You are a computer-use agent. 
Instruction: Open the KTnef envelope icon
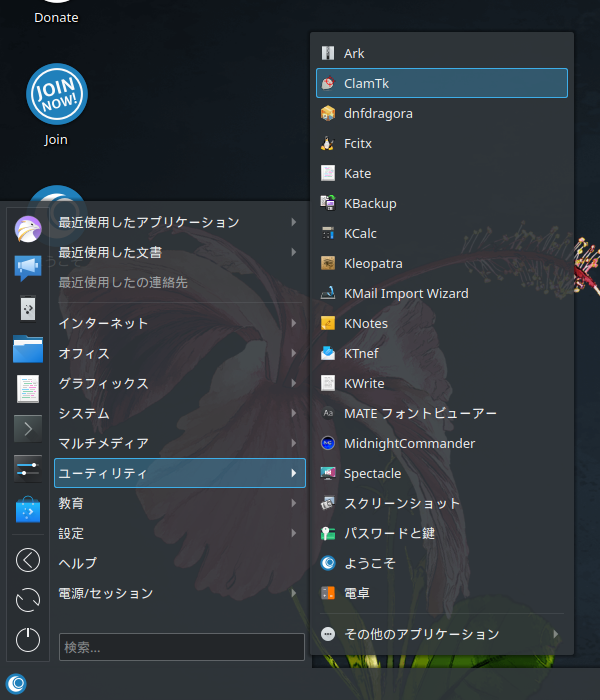tap(328, 353)
